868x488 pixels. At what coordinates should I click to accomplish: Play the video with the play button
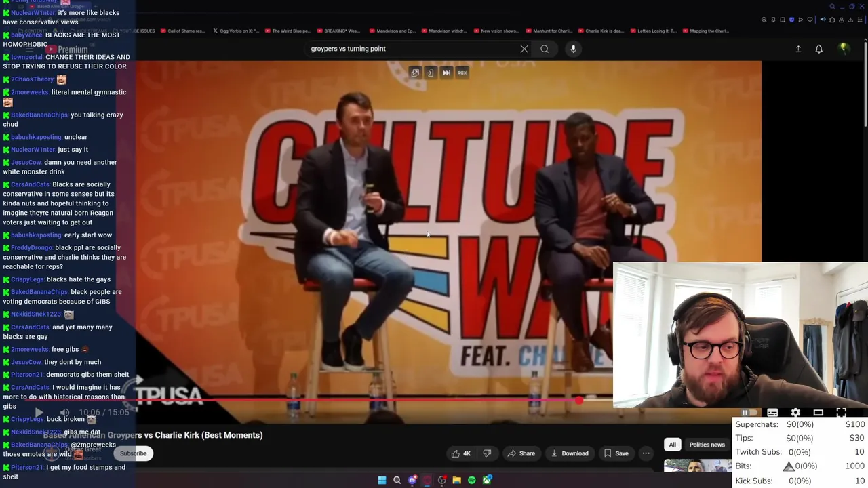[39, 412]
